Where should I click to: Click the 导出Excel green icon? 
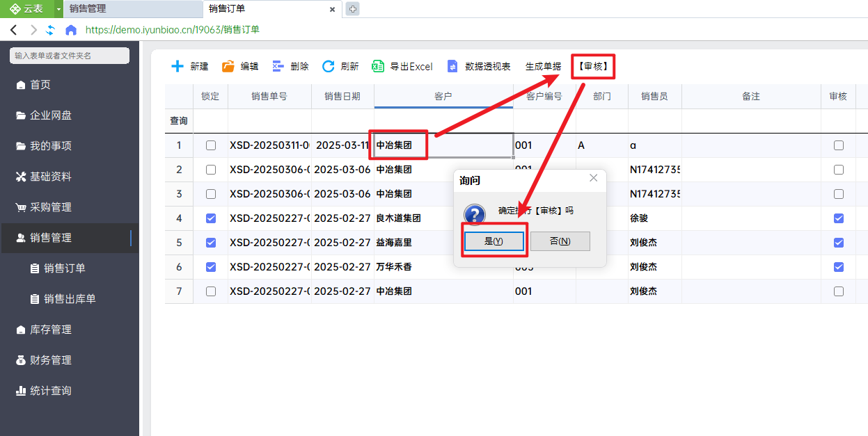pos(378,66)
